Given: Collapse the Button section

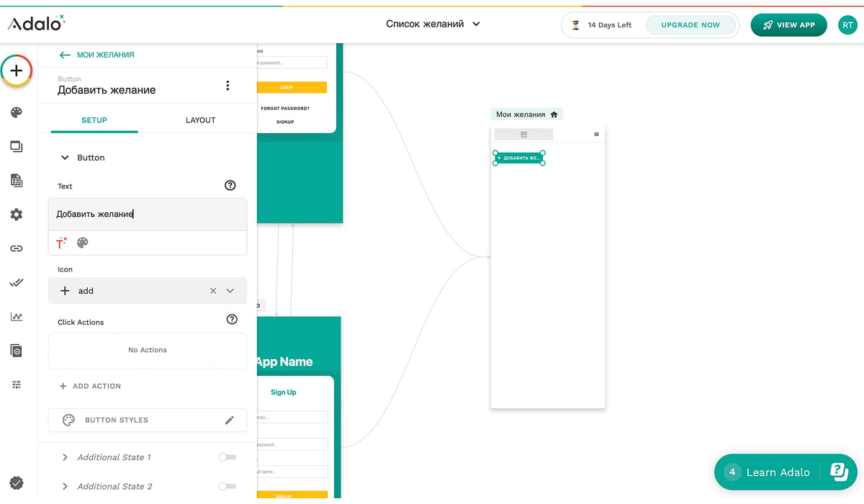Looking at the screenshot, I should (65, 158).
